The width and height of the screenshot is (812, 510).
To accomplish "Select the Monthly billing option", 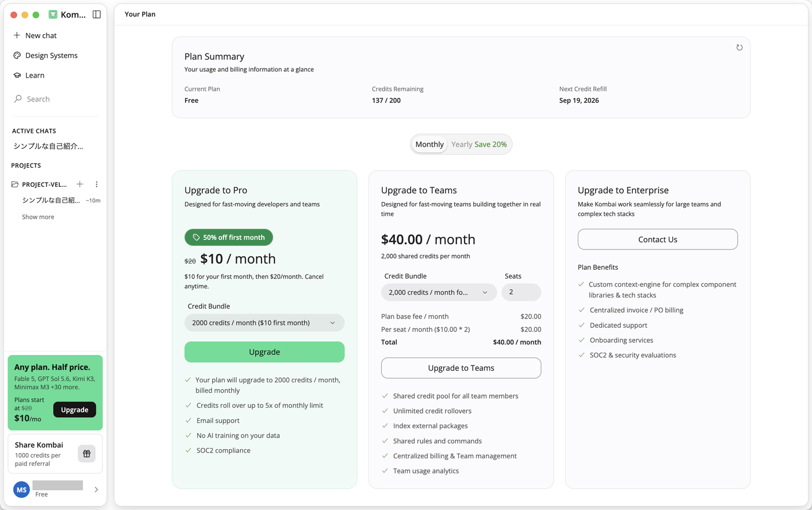I will (430, 144).
